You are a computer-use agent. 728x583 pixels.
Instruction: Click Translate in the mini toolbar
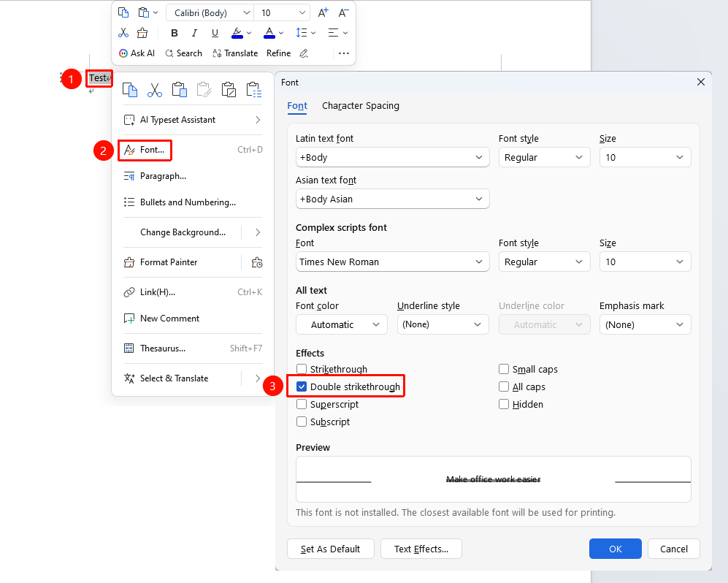(x=235, y=53)
